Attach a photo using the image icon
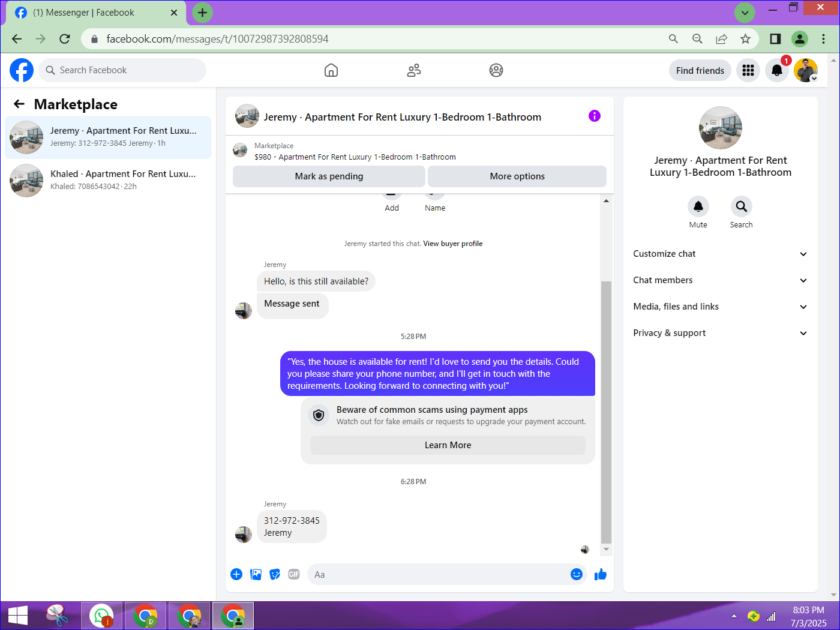This screenshot has height=630, width=840. 256,574
